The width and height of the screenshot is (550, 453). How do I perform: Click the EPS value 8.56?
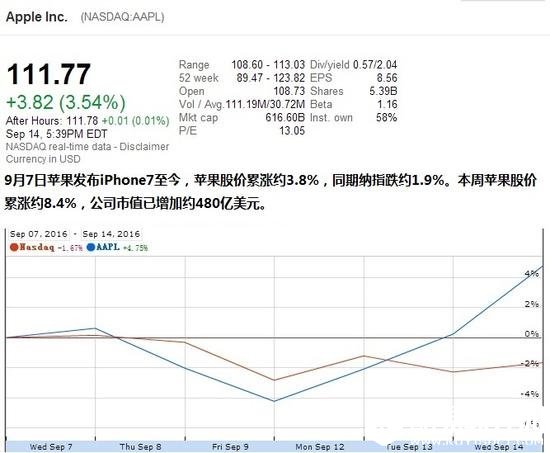387,78
